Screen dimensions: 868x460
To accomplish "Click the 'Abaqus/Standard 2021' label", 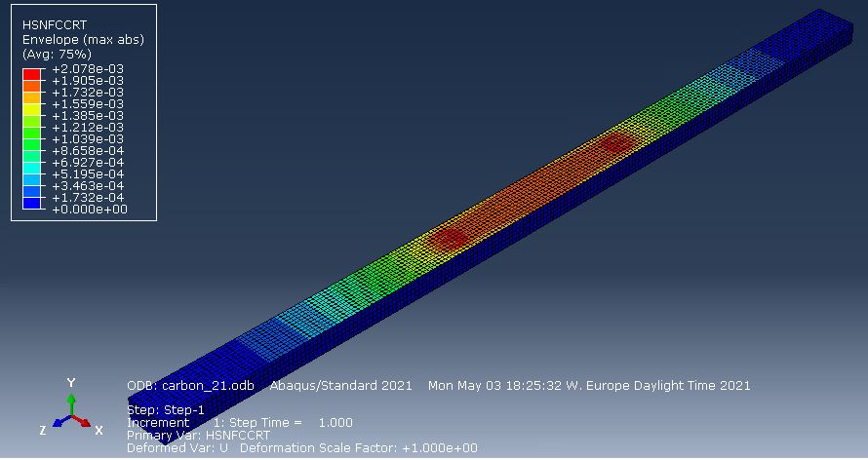I will click(341, 385).
